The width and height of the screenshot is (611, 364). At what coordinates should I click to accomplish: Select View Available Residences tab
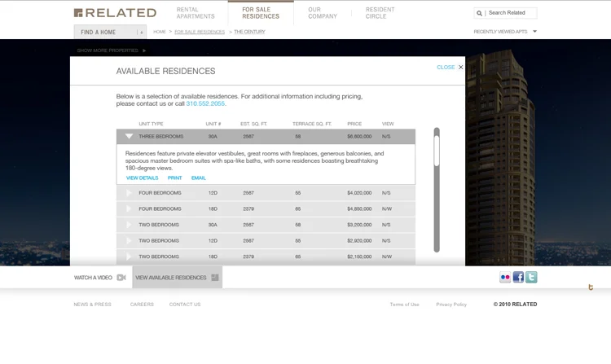178,278
